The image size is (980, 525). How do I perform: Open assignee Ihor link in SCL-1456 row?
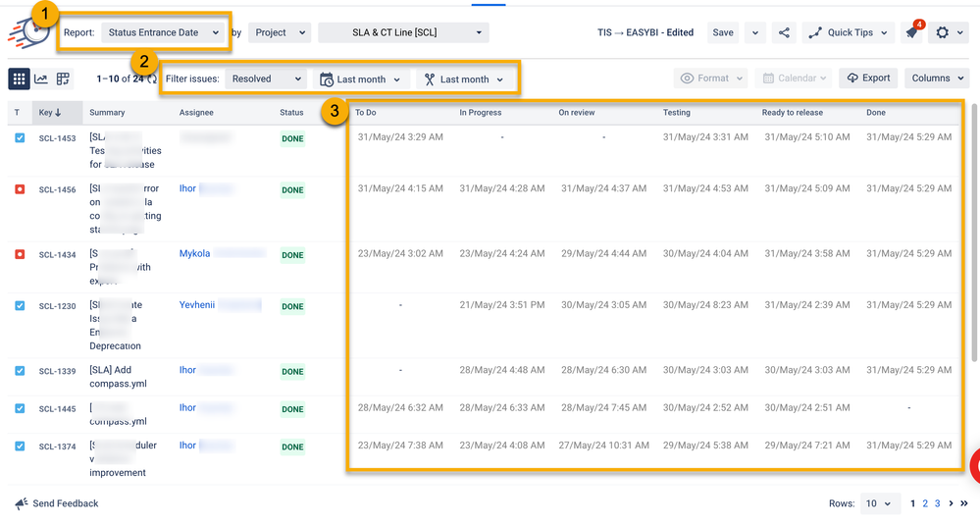point(187,188)
